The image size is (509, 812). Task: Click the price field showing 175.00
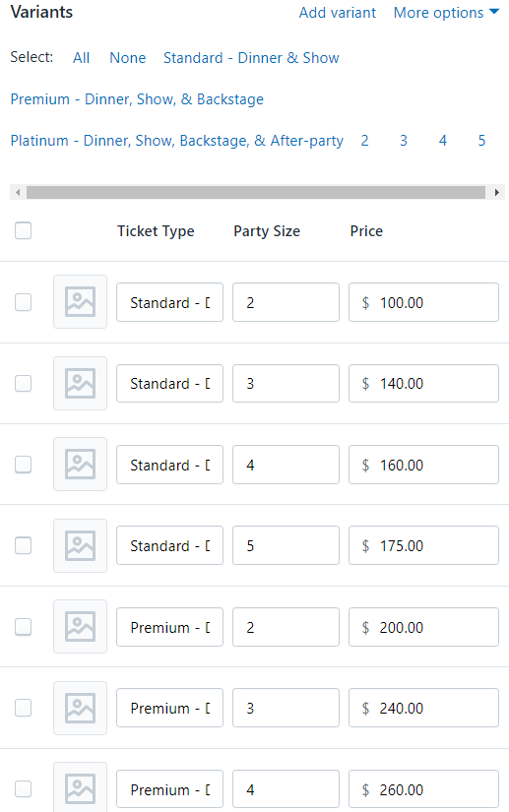pos(423,545)
